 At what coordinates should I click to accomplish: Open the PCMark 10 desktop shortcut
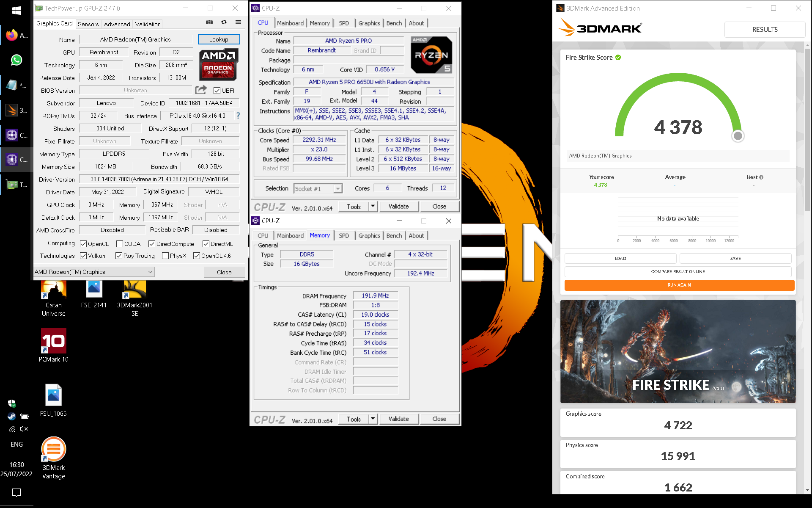click(54, 345)
